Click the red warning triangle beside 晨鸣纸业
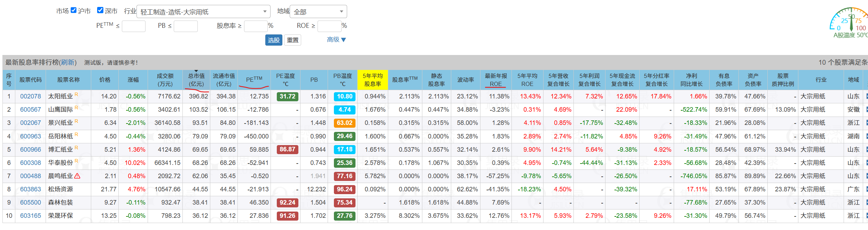868x230 pixels. (77, 176)
